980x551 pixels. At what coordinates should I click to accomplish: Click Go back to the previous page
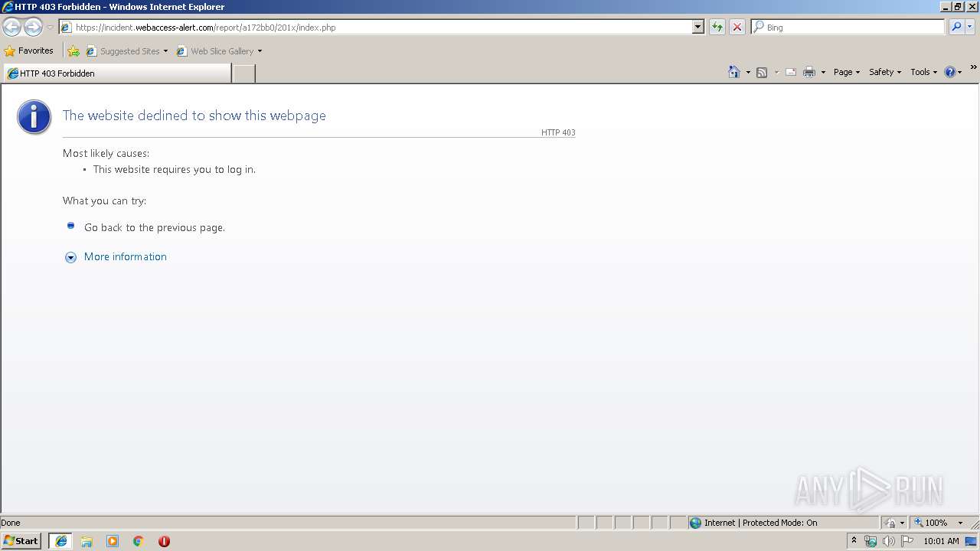click(x=155, y=227)
